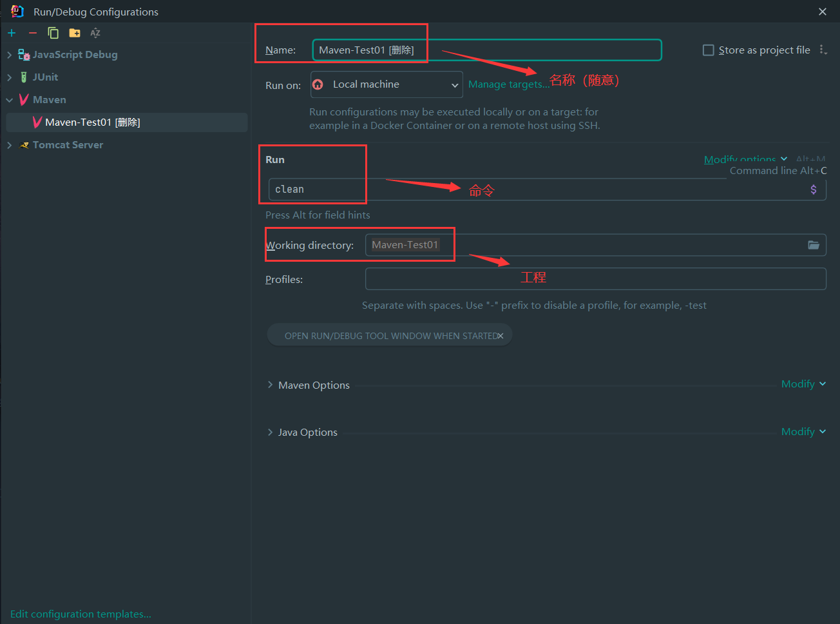
Task: Click the Copy Configuration icon
Action: click(53, 33)
